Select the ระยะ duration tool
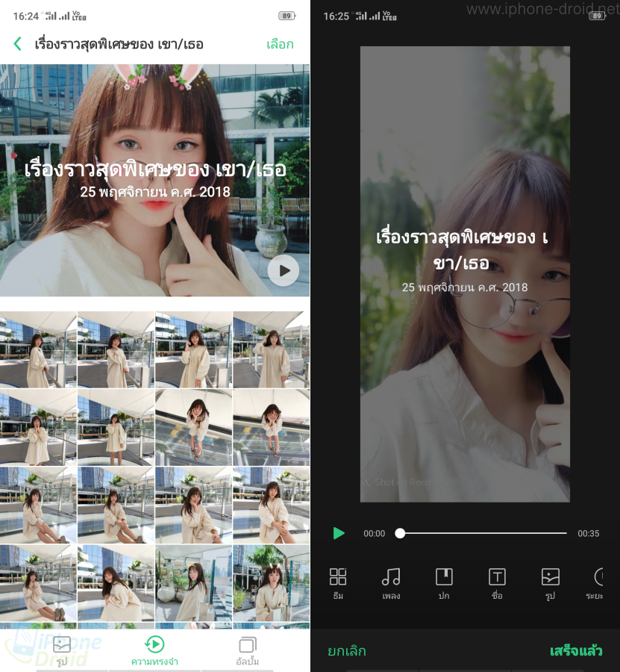The image size is (620, 672). [595, 583]
